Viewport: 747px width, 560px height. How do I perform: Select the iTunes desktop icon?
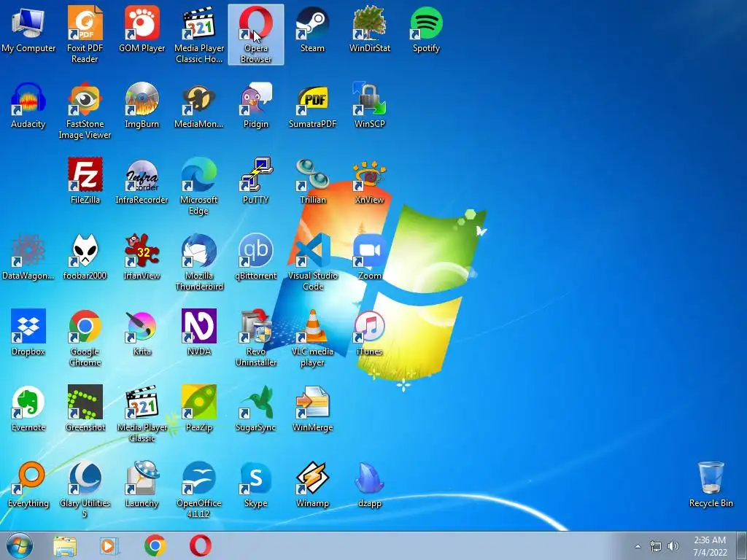(370, 332)
